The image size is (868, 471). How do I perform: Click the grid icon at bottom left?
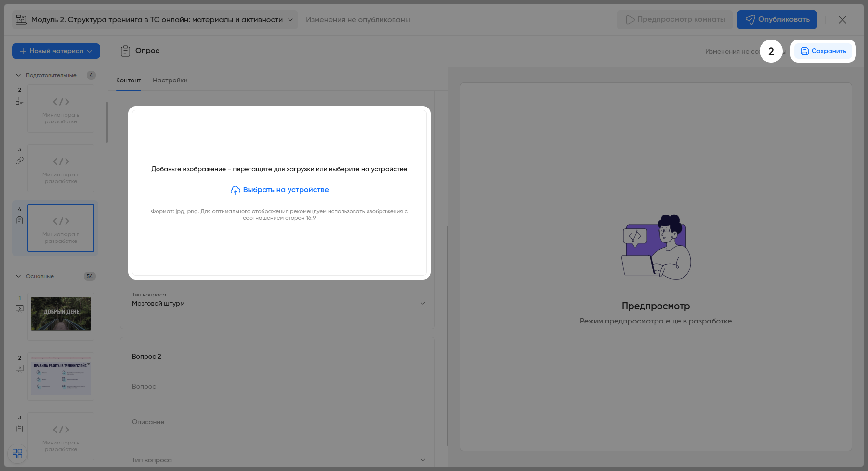[17, 454]
